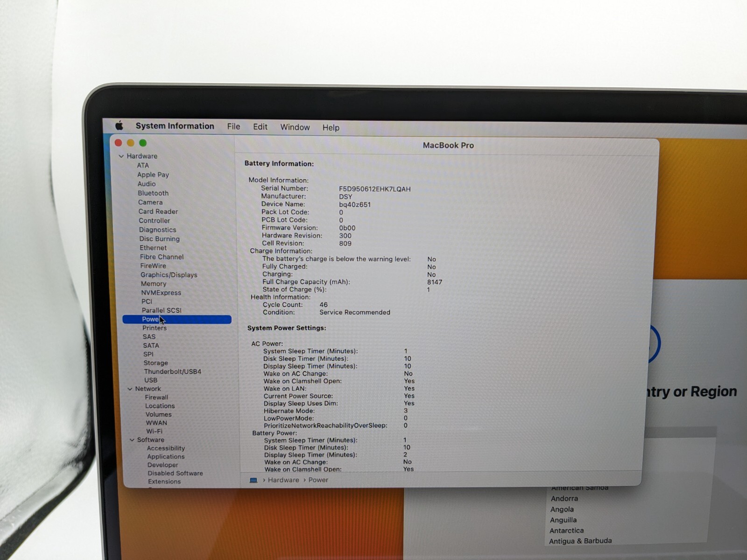Collapse the Network section
This screenshot has width=747, height=560.
click(x=130, y=389)
